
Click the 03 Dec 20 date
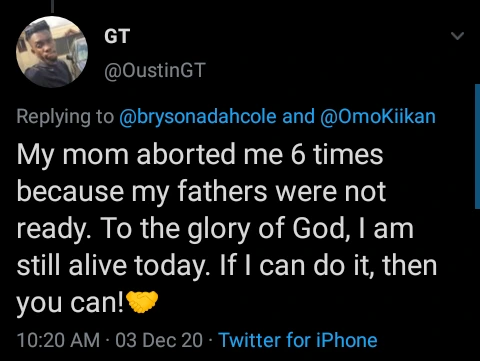click(159, 340)
